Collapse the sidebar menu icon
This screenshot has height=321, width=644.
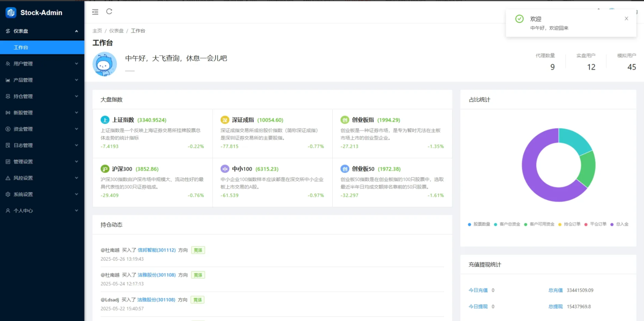[x=95, y=12]
